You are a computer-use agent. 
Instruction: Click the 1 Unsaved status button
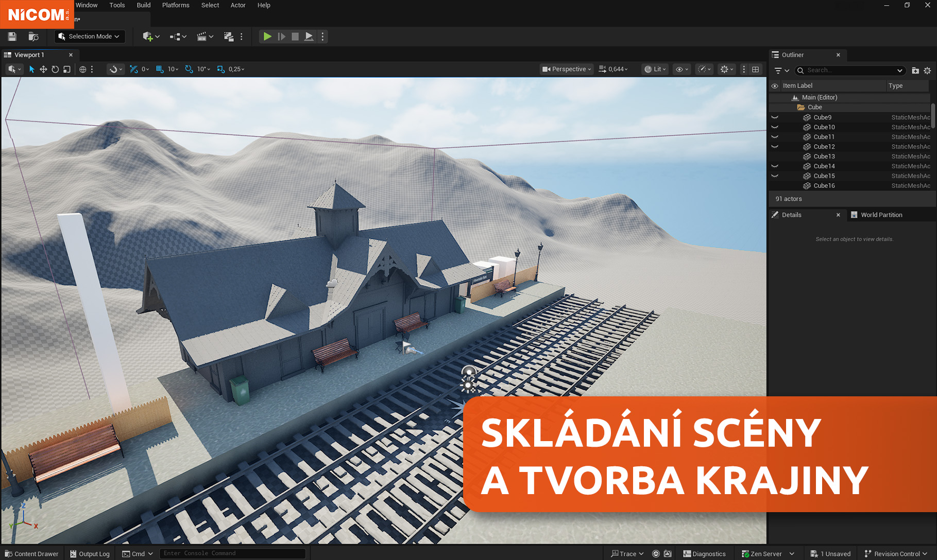click(831, 554)
